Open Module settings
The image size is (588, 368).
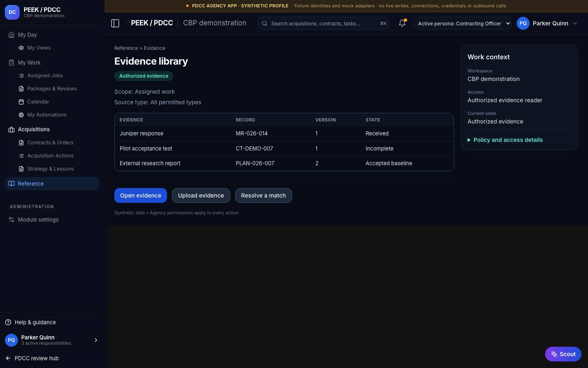(x=52, y=220)
